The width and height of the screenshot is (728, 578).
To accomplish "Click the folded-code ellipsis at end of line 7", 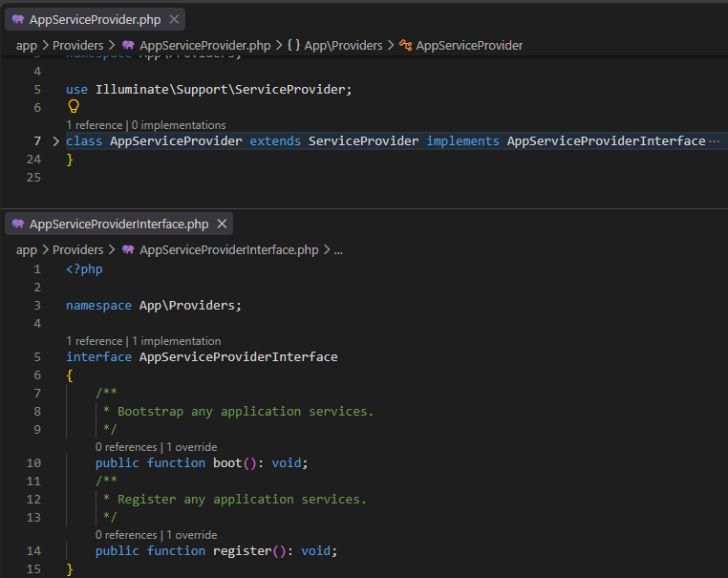I will [714, 141].
